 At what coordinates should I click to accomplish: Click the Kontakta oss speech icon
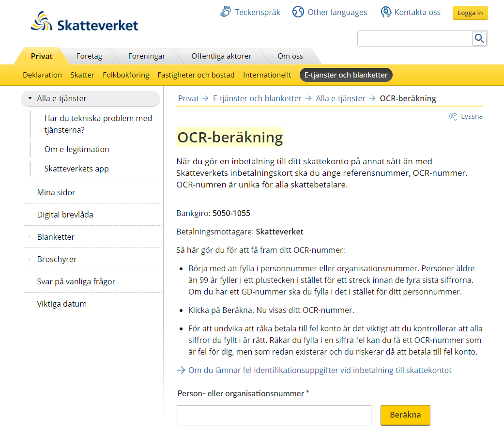coord(386,11)
